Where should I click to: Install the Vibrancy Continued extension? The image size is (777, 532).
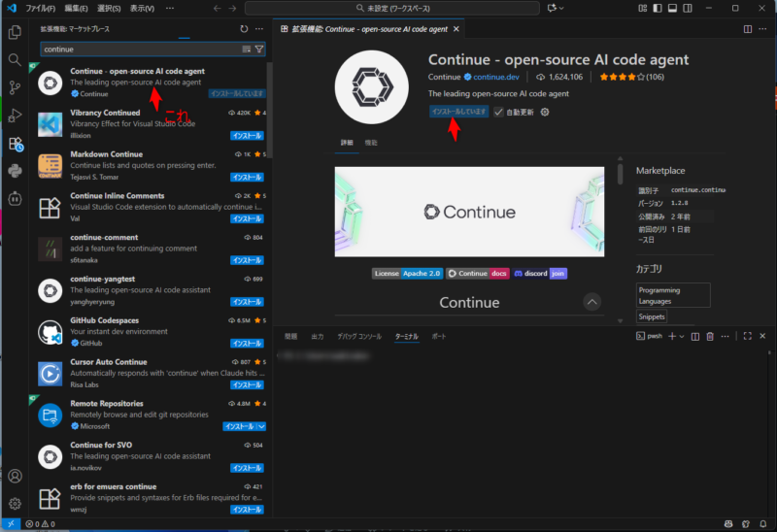click(x=247, y=136)
